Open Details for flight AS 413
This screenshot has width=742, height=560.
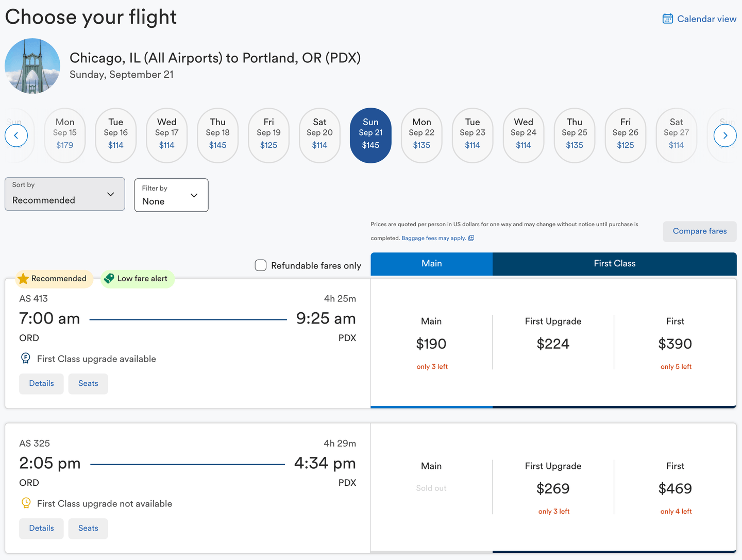tap(41, 384)
